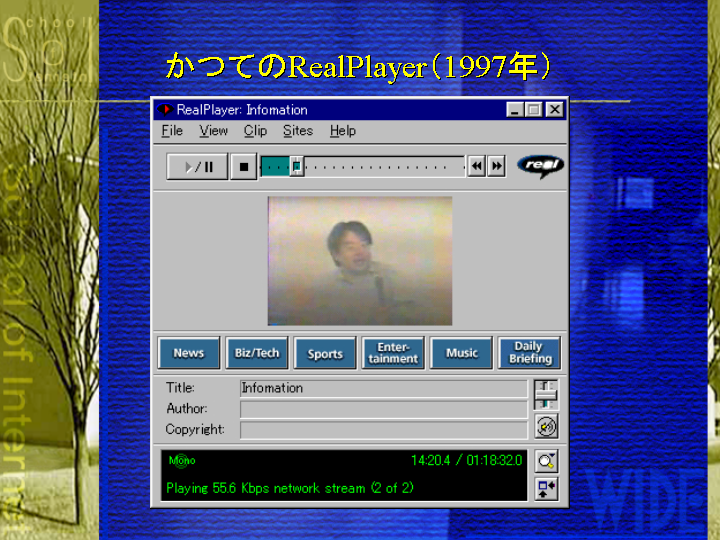Open the Help menu

(343, 131)
